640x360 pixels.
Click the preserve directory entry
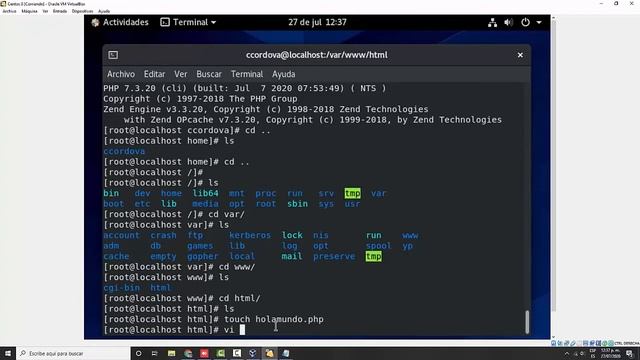pos(334,256)
